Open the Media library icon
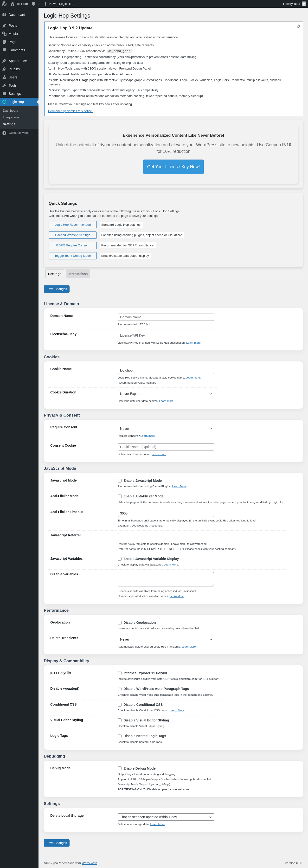 (x=4, y=34)
